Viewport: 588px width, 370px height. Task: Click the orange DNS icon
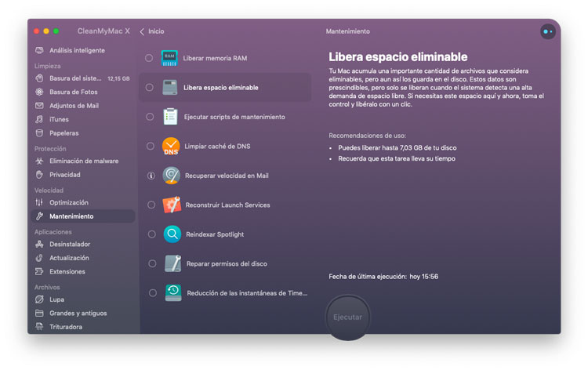171,147
